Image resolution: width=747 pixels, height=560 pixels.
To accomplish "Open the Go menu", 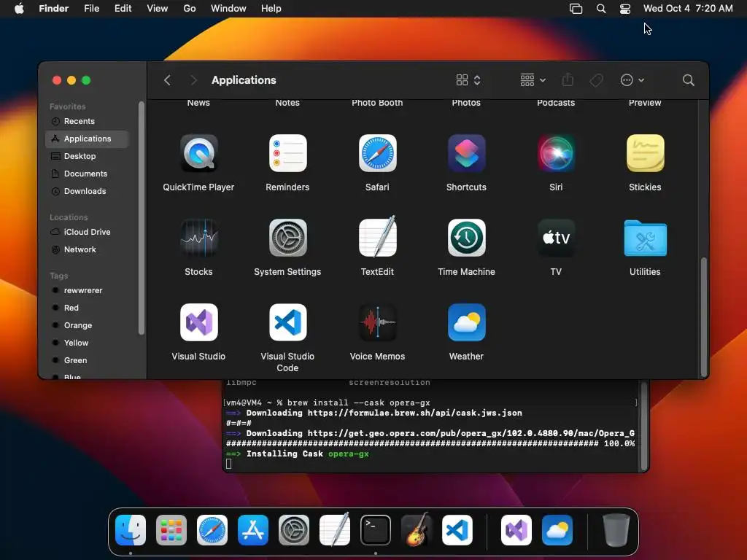I will (190, 9).
